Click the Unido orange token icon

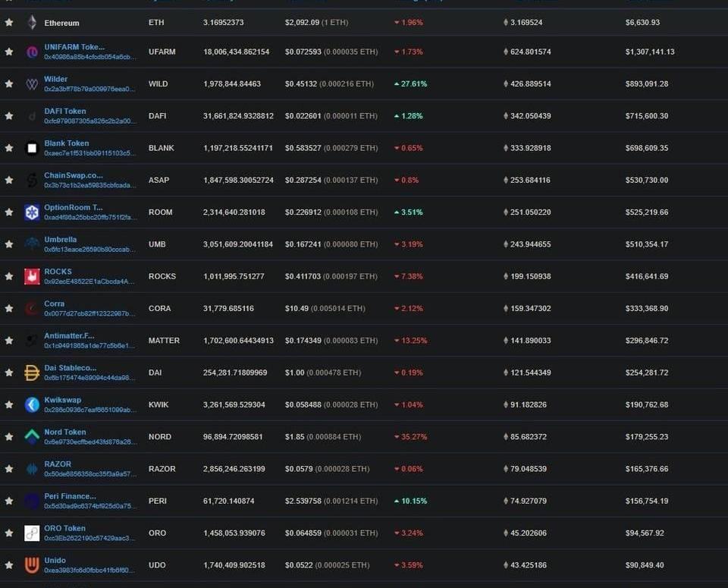pyautogui.click(x=32, y=565)
